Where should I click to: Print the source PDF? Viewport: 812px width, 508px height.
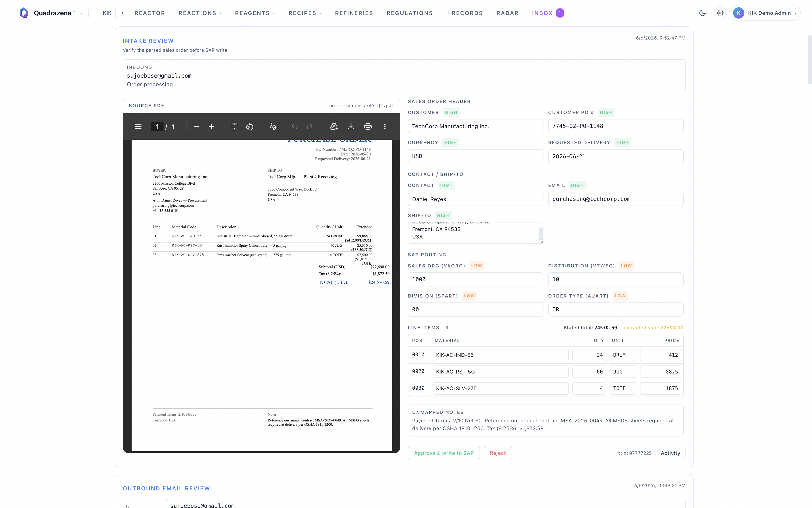point(368,127)
